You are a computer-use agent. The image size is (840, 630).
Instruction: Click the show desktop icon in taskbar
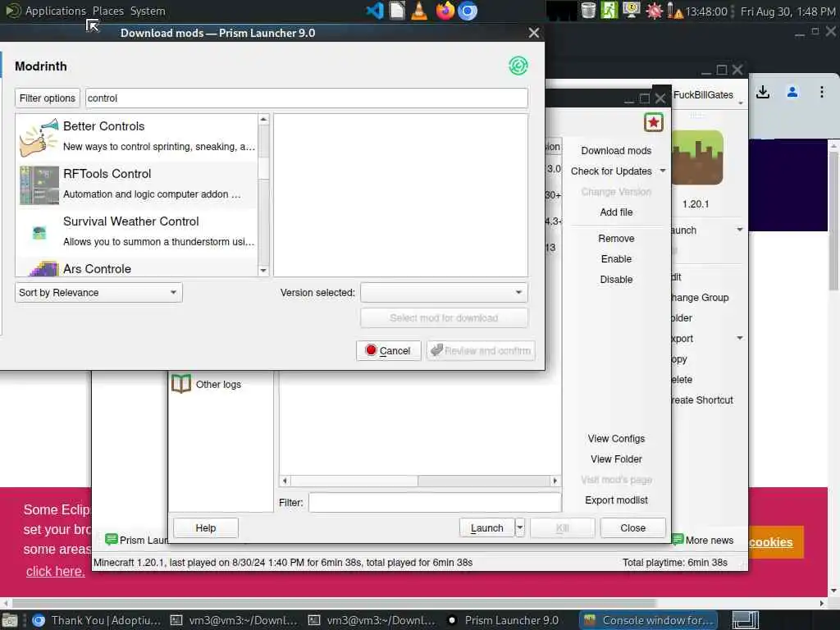(x=10, y=620)
